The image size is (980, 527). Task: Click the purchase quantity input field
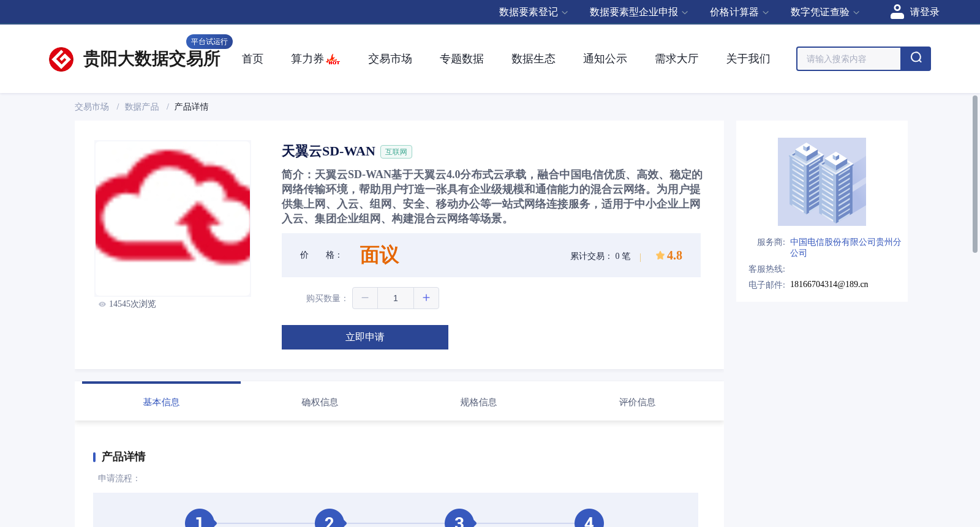click(396, 298)
